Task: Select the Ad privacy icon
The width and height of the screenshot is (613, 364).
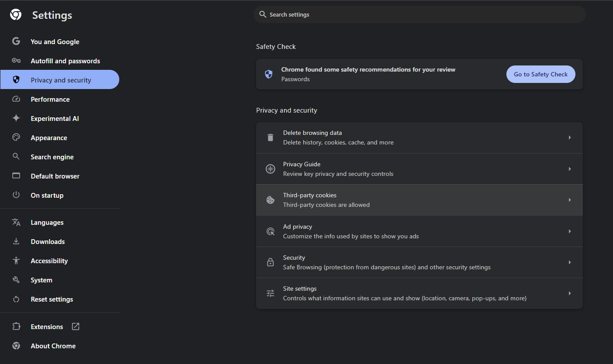Action: pyautogui.click(x=270, y=231)
